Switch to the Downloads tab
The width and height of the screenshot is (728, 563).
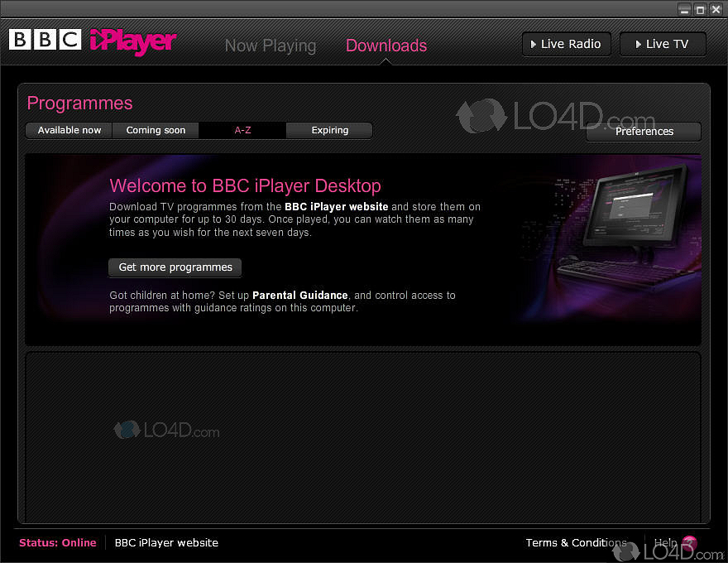point(386,46)
